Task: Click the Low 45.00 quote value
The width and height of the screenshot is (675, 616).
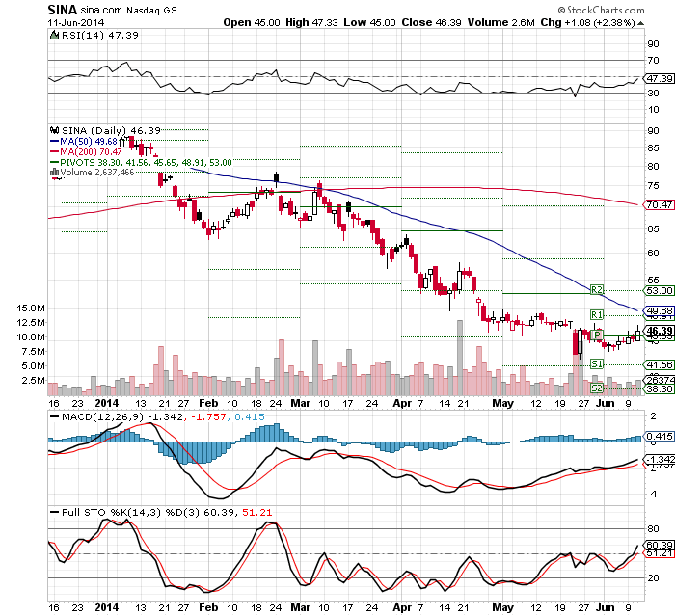Action: tap(369, 22)
